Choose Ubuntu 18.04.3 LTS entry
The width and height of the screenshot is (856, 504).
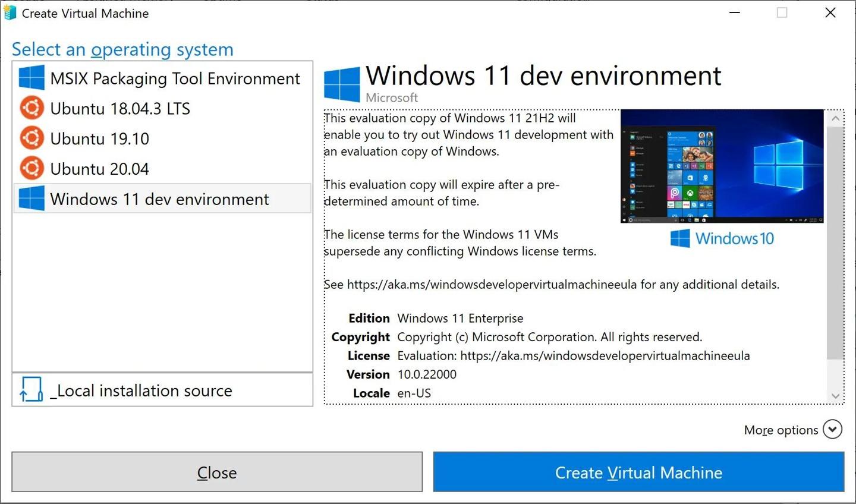119,108
